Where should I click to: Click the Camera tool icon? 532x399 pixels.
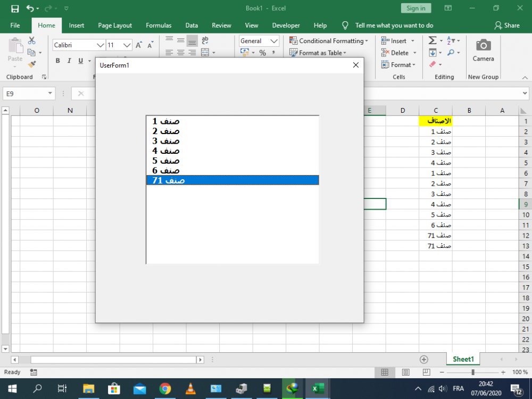483,46
